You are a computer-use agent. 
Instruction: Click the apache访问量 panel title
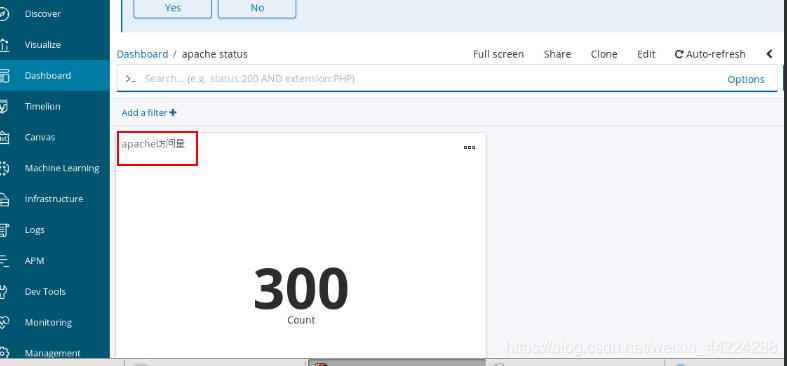tap(154, 144)
